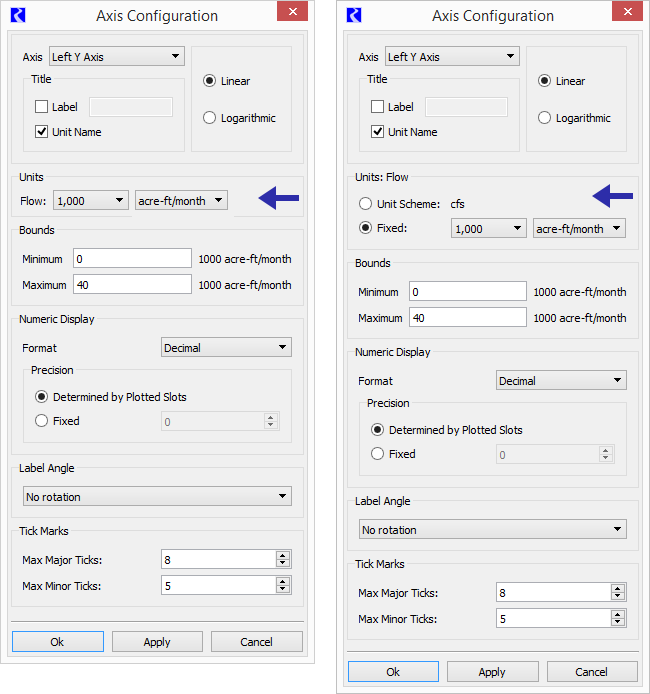This screenshot has width=650, height=694.
Task: Click Apply in the left dialog
Action: pyautogui.click(x=157, y=642)
